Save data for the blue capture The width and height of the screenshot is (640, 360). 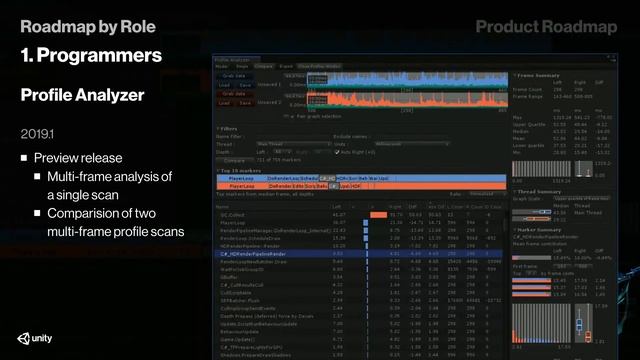[x=245, y=85]
